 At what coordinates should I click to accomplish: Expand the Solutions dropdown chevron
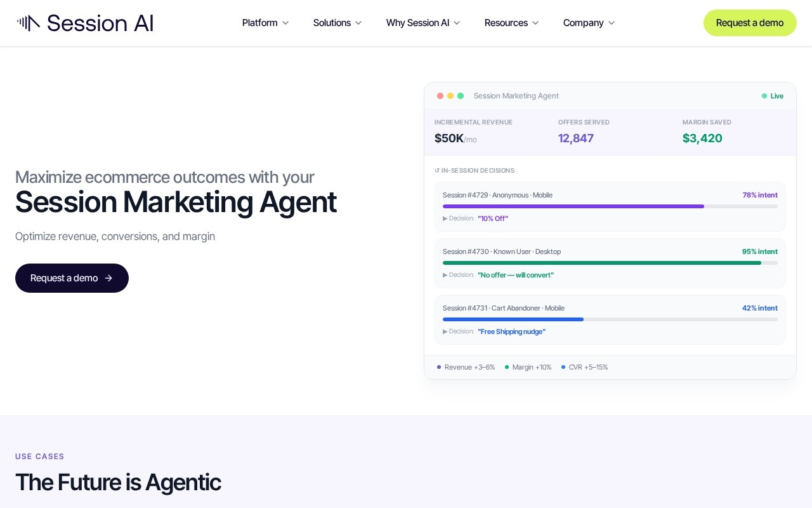pos(358,23)
